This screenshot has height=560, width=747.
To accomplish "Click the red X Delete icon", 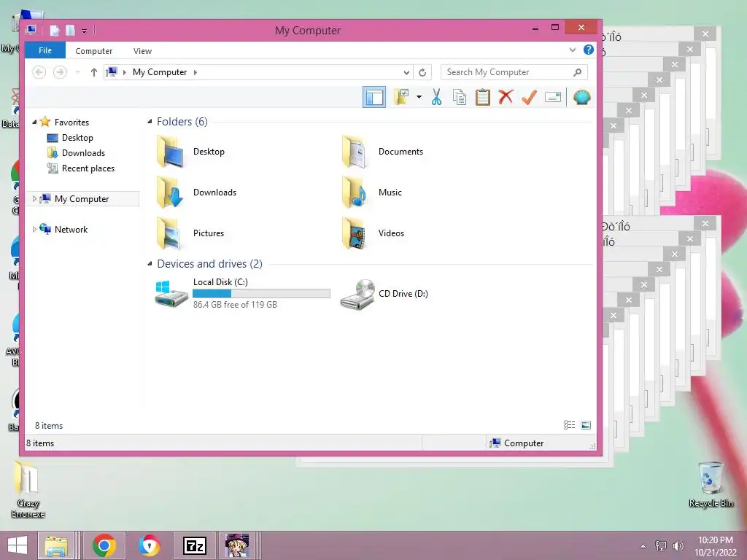I will tap(506, 97).
